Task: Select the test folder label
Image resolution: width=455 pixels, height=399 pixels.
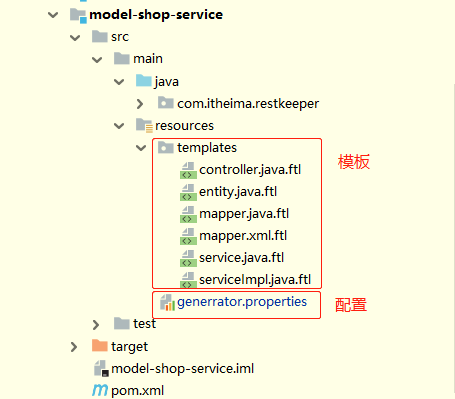Action: click(x=144, y=324)
